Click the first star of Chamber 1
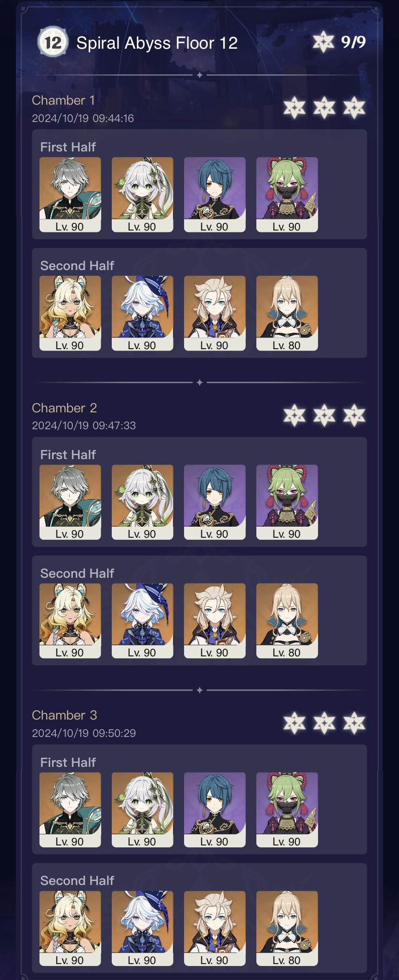 (294, 108)
